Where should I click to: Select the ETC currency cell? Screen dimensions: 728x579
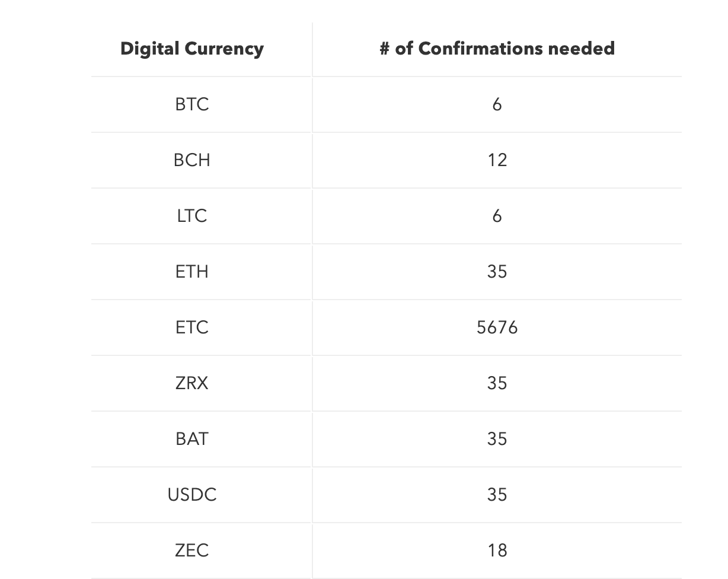pos(192,327)
